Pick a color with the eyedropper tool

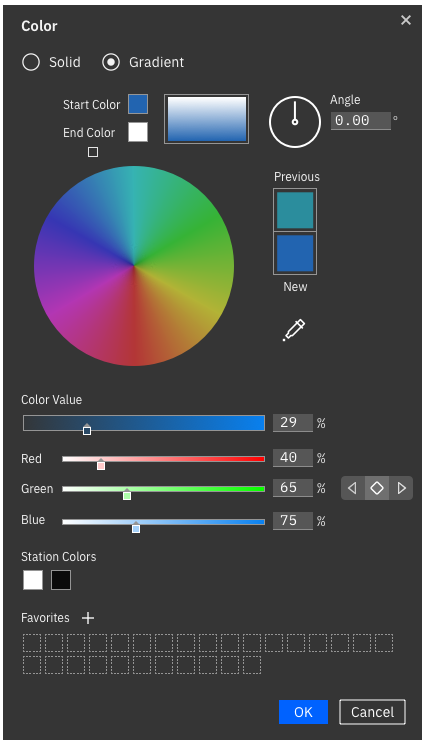tap(294, 330)
